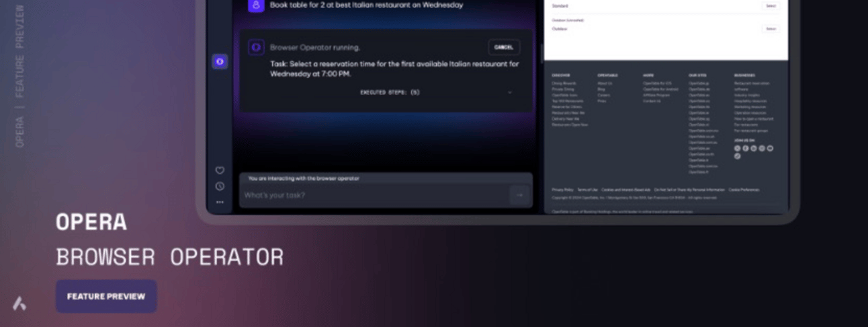Open the Restaurants Open Now link

(570, 124)
